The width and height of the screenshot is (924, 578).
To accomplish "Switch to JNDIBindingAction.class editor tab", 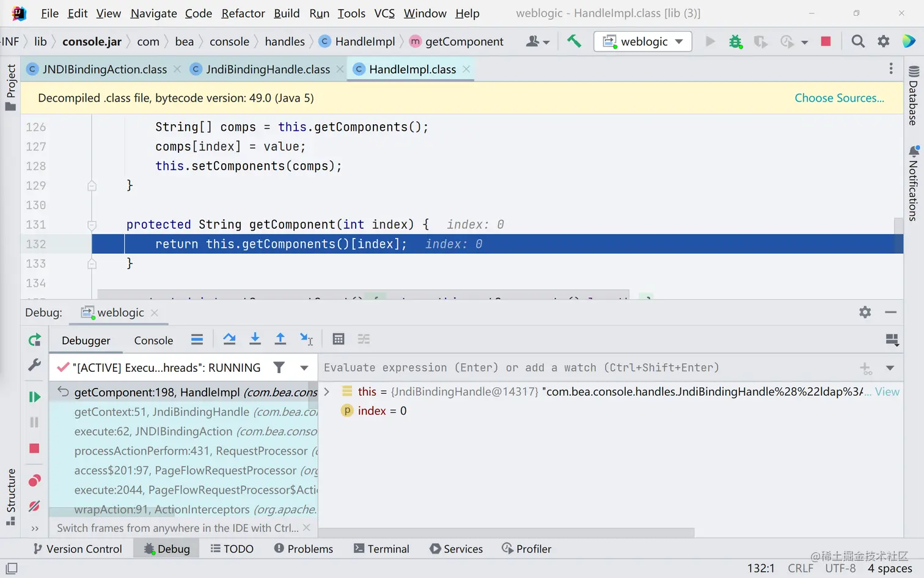I will [105, 69].
